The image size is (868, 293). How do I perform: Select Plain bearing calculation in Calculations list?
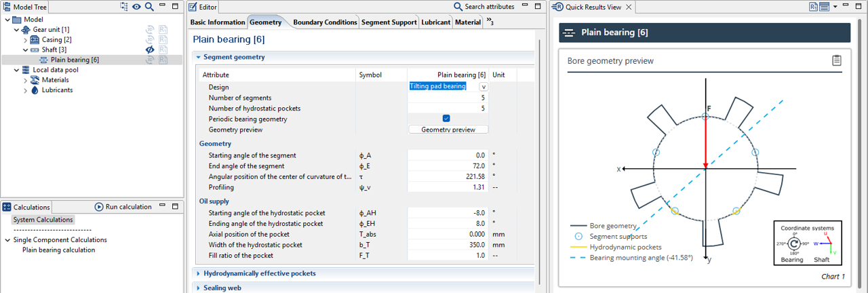(x=58, y=250)
